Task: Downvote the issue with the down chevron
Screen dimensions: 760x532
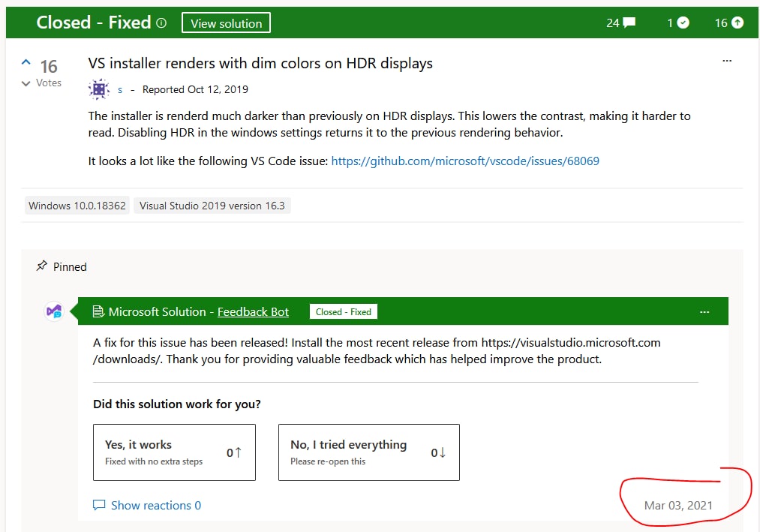Action: point(26,83)
